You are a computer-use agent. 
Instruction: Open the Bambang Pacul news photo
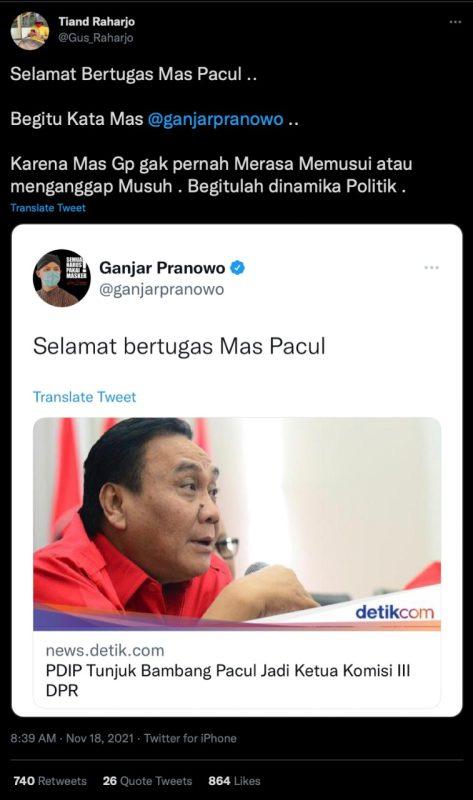pos(237,524)
